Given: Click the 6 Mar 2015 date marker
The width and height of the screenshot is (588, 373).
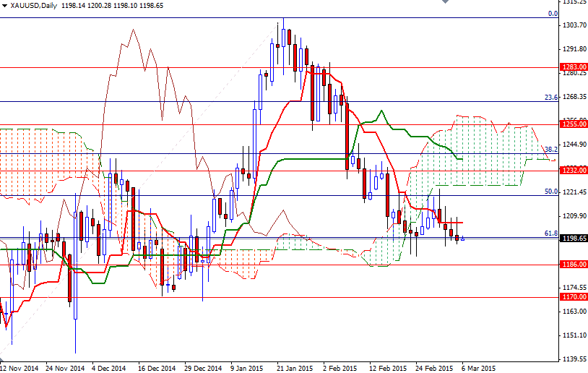Looking at the screenshot, I should tap(478, 367).
